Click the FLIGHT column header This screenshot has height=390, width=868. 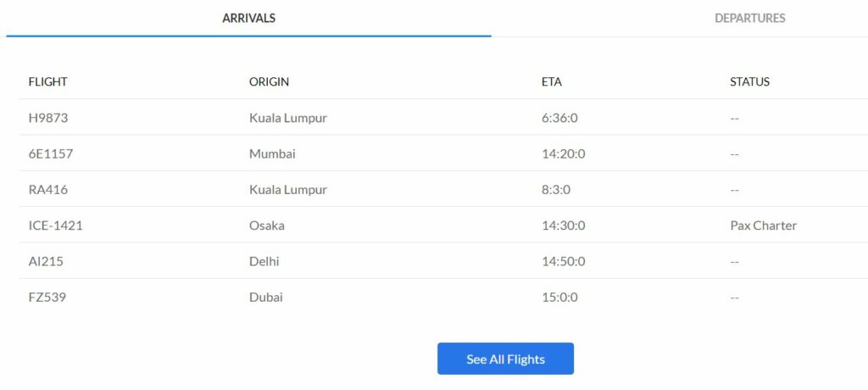coord(47,82)
